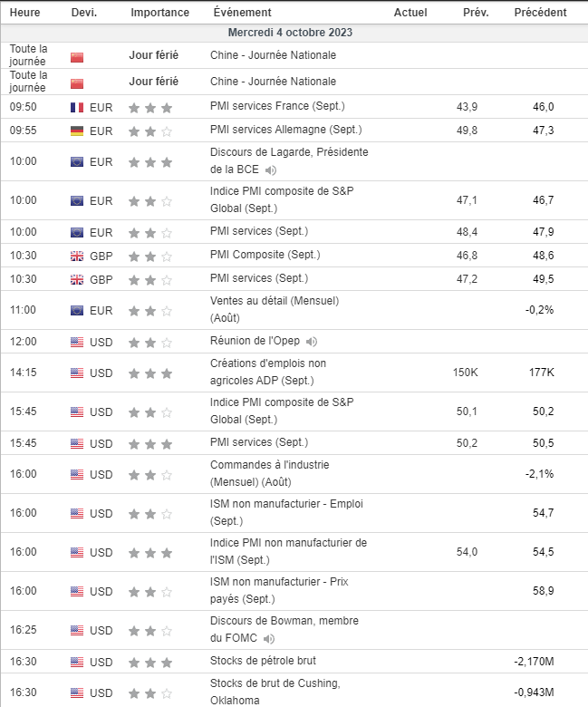Click the speaker icon next to Réunion de l'Opep
Viewport: 588px width, 707px height.
[x=313, y=342]
